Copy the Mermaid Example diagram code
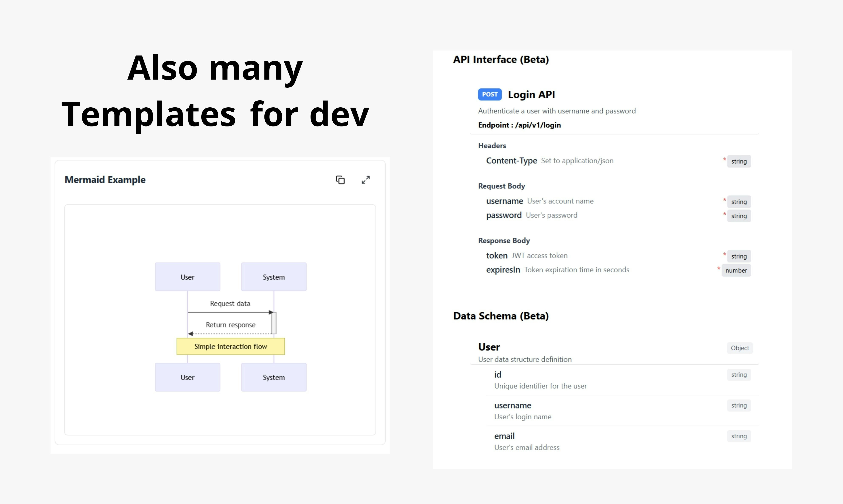 click(x=340, y=180)
